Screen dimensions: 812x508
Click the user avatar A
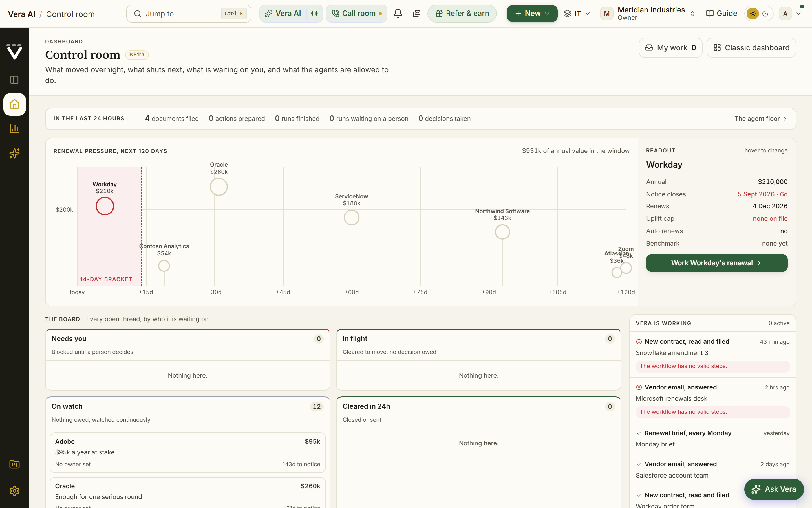coord(785,14)
